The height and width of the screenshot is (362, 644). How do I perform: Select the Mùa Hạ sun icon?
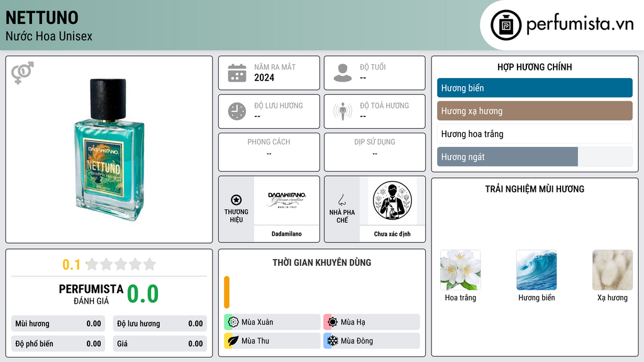click(x=333, y=322)
